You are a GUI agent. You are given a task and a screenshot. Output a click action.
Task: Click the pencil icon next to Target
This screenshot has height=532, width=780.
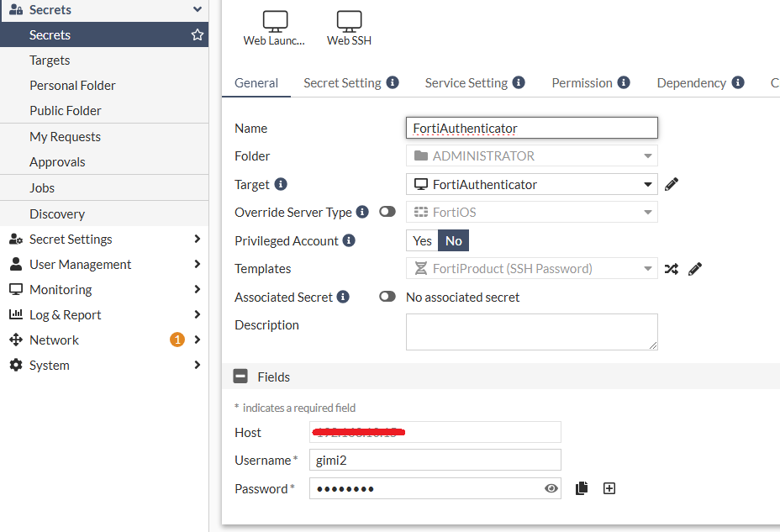671,184
